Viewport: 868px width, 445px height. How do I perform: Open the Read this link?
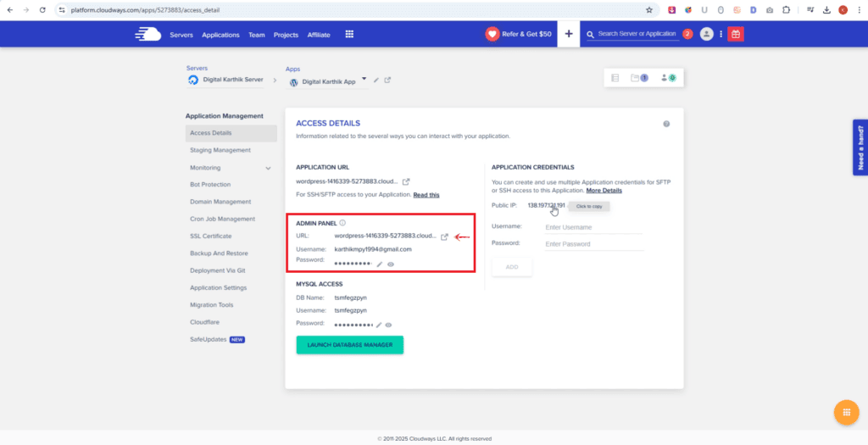(426, 195)
